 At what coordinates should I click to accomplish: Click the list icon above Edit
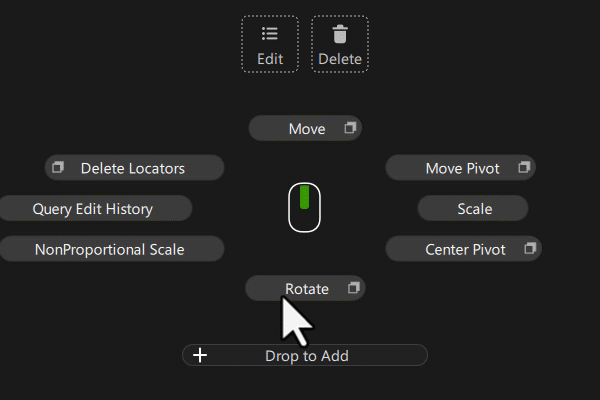coord(270,34)
